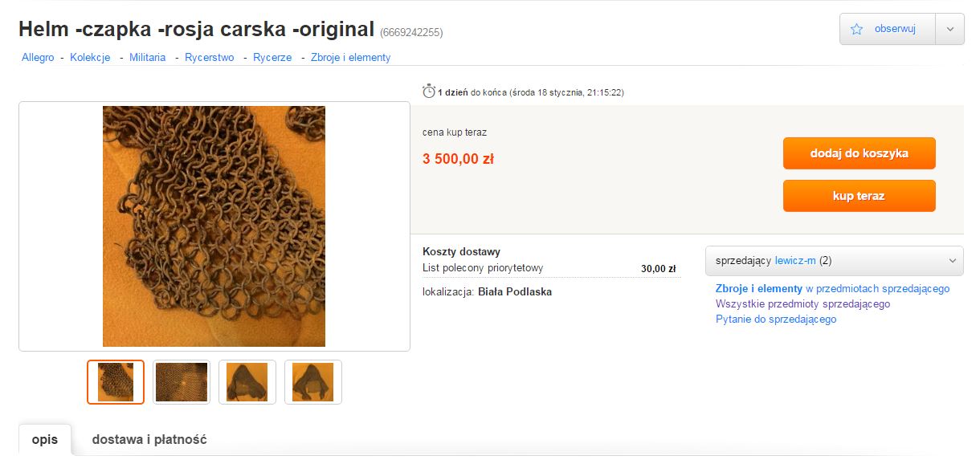
Task: Expand the dropdown arrow next to obserwuj
Action: (950, 29)
